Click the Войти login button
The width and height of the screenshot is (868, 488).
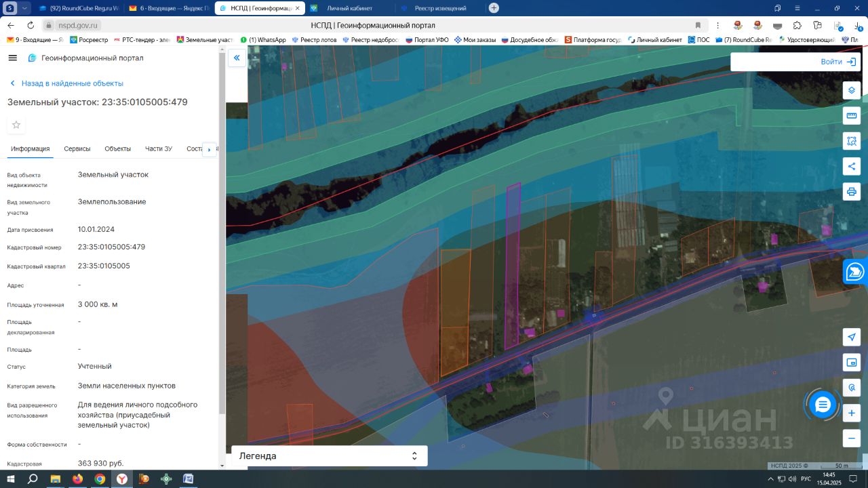tap(838, 62)
